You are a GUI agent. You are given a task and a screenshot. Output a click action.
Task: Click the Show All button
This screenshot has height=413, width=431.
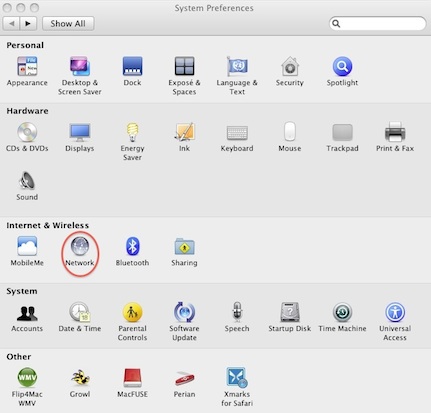click(68, 24)
